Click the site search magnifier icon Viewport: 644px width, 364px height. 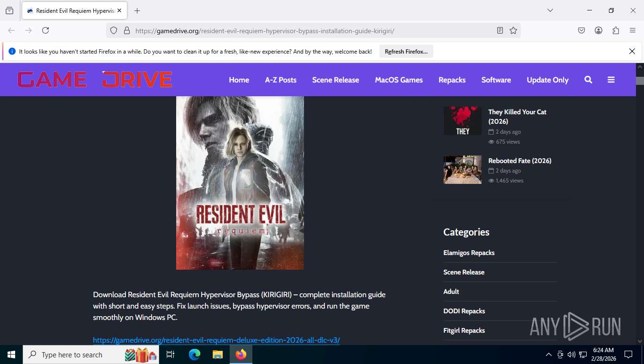tap(588, 80)
